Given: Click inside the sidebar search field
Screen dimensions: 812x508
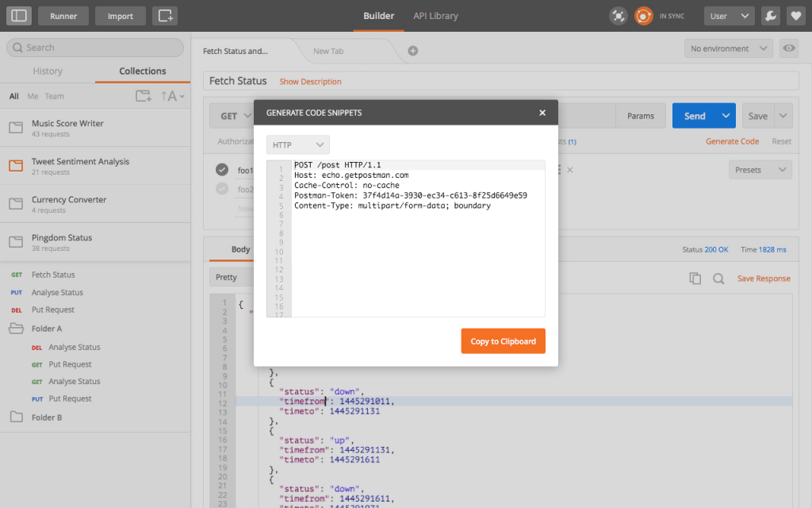Looking at the screenshot, I should click(x=94, y=48).
